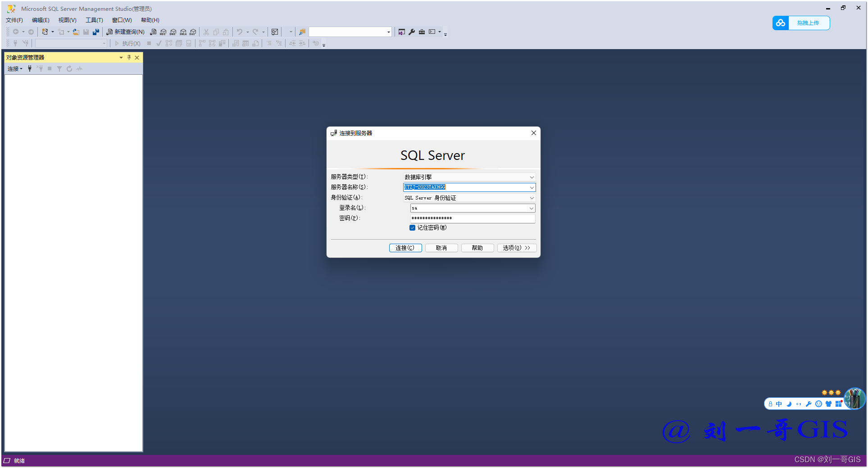The image size is (868, 468).
Task: Click the Save All toolbar icon
Action: point(96,32)
